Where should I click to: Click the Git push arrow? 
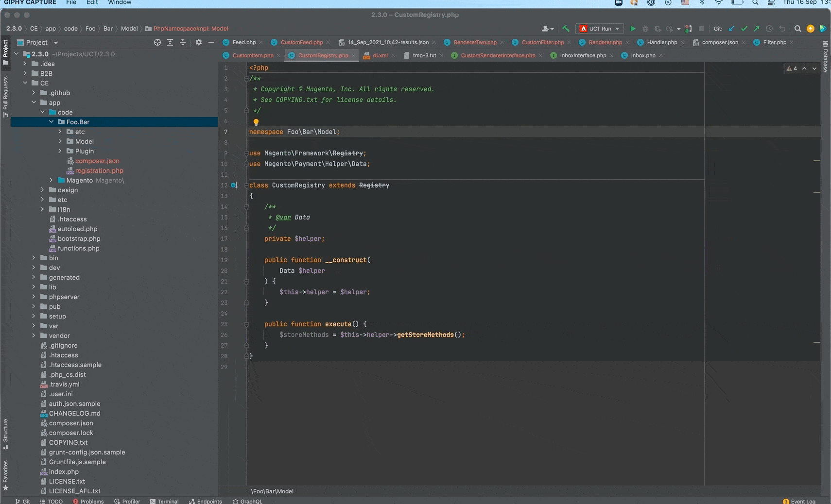[757, 29]
